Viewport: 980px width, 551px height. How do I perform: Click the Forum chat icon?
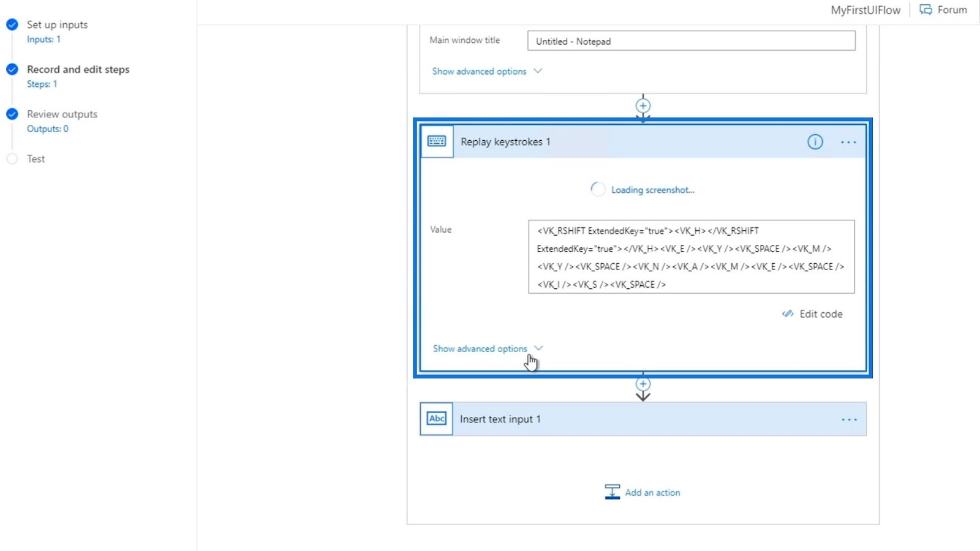pos(925,10)
